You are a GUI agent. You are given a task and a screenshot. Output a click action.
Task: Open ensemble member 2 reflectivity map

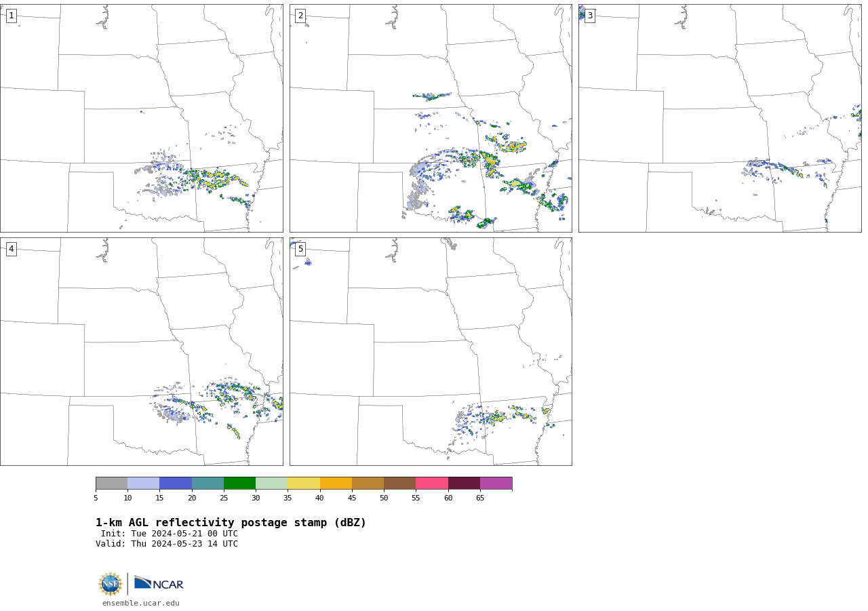click(431, 118)
